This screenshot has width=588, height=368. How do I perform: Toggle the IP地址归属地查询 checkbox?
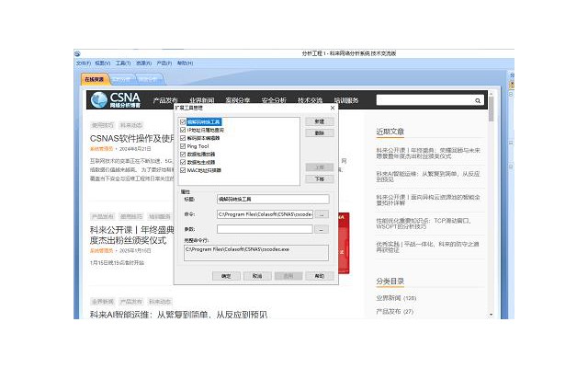(x=183, y=130)
